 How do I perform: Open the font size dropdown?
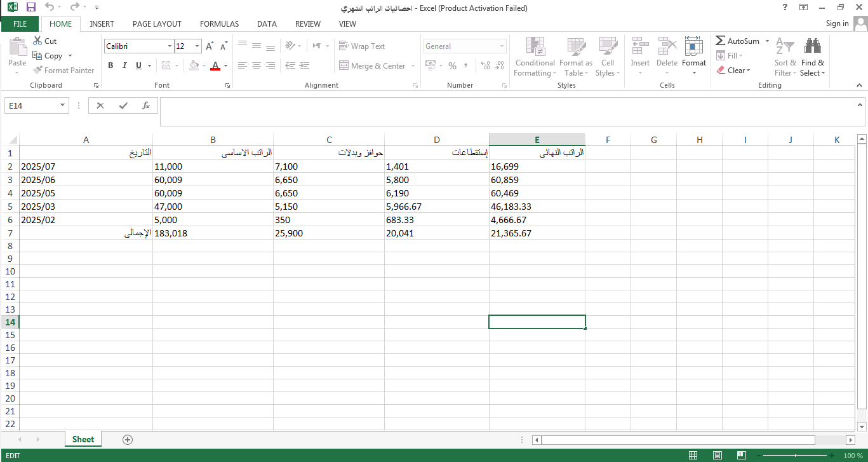click(x=197, y=46)
